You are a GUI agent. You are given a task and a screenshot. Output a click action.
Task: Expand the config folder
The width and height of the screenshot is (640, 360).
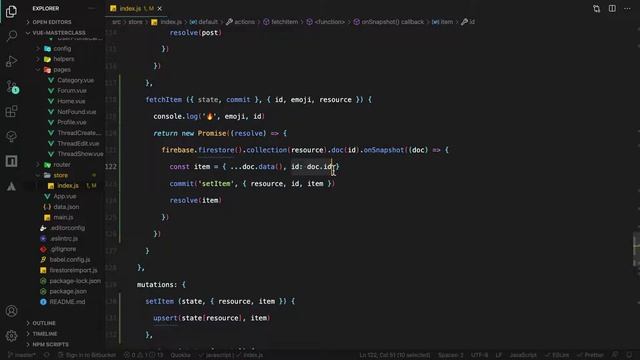[x=62, y=49]
